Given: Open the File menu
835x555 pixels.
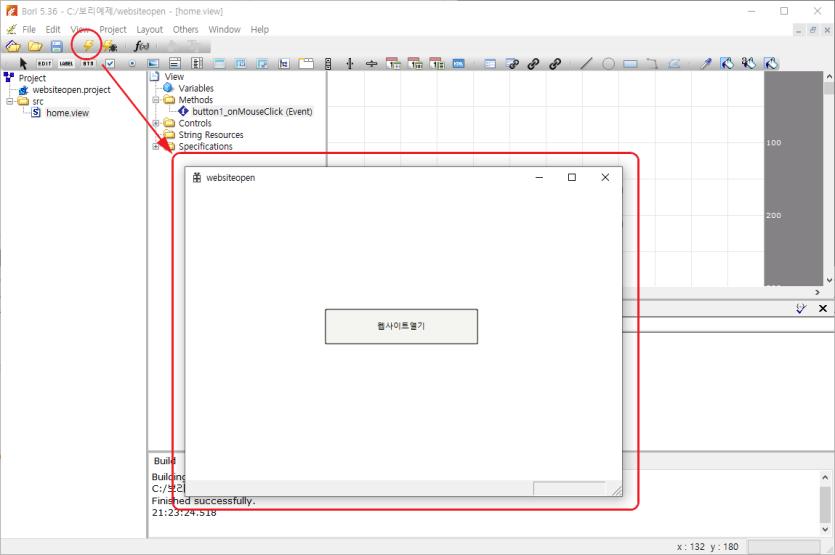Looking at the screenshot, I should pyautogui.click(x=29, y=29).
